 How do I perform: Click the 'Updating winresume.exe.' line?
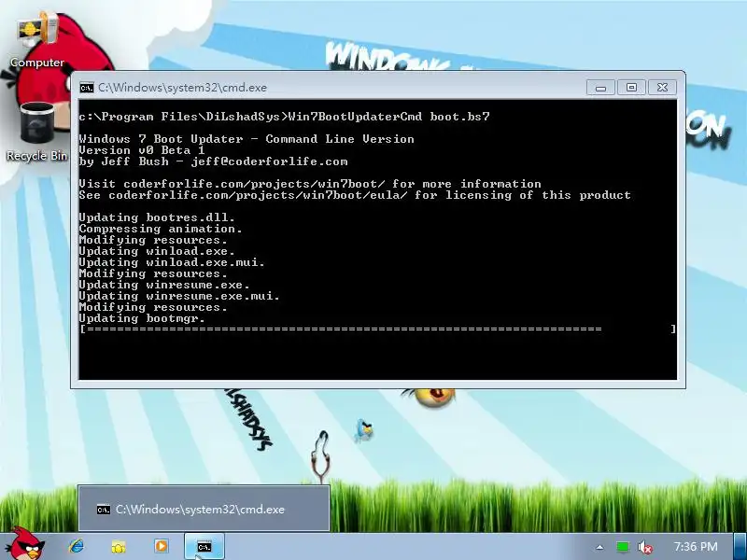[x=164, y=285]
